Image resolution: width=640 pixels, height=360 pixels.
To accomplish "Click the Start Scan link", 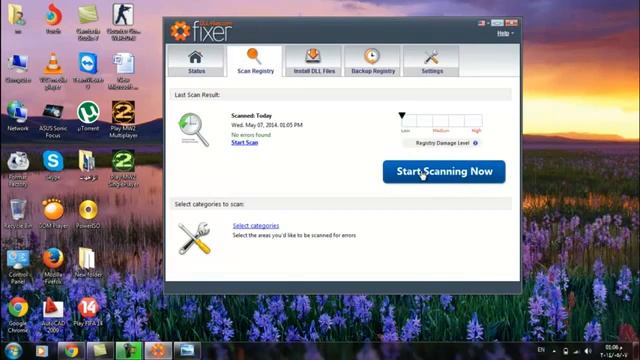I will [244, 142].
